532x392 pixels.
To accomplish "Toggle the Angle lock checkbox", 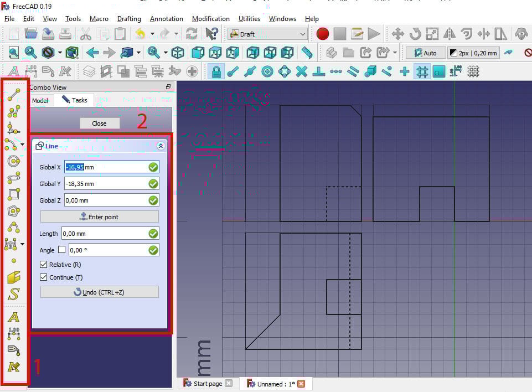I will (62, 250).
